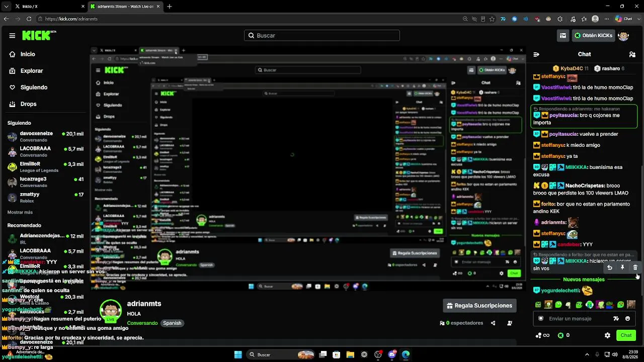Screen dimensions: 644x362
Task: Open the Kick sidebar hamburger menu
Action: click(12, 36)
